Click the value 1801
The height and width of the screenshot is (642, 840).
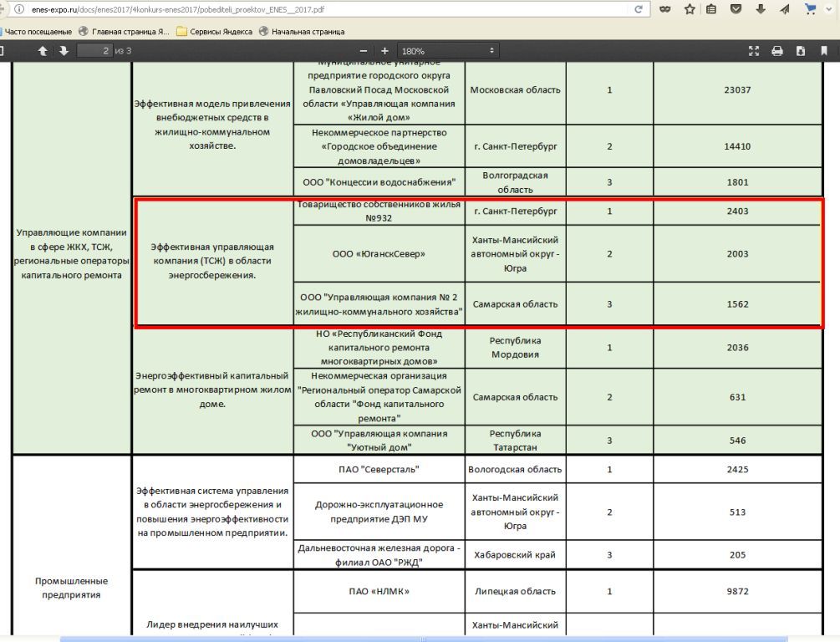(x=737, y=182)
